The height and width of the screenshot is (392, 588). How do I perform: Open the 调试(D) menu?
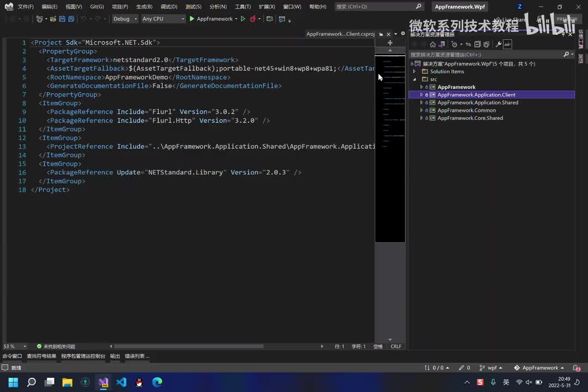coord(169,7)
